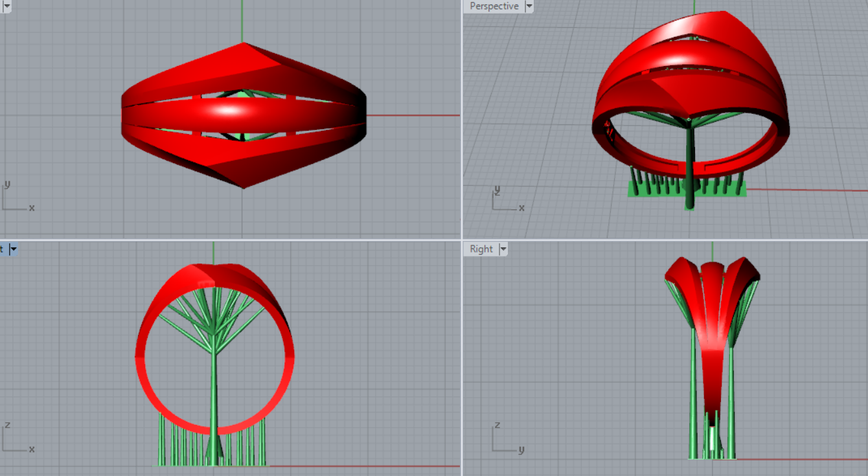868x476 pixels.
Task: Open the Perspective viewport dropdown arrow
Action: pyautogui.click(x=529, y=6)
